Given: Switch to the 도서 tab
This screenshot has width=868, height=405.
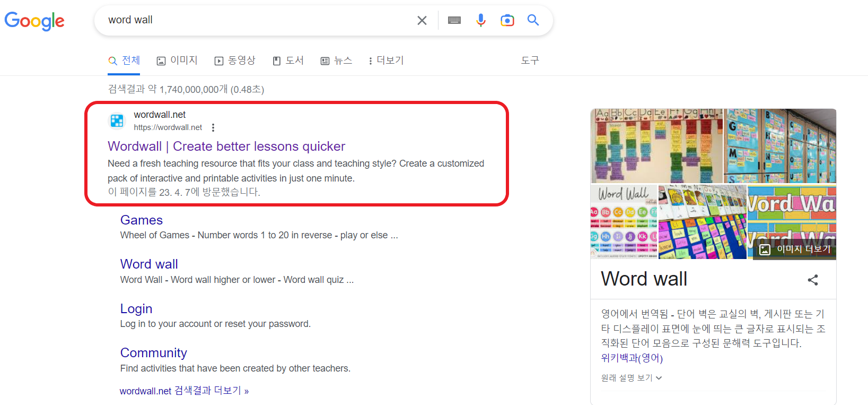Looking at the screenshot, I should pos(288,61).
